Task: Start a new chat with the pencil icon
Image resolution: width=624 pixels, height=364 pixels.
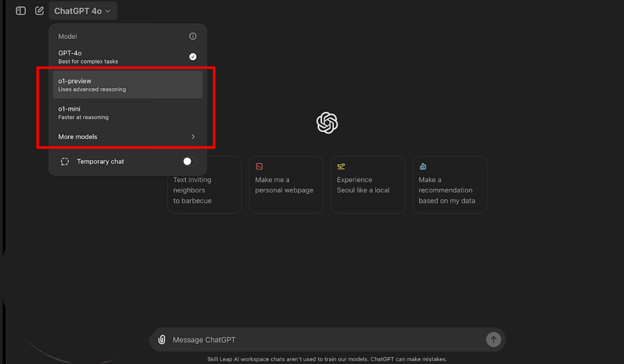Action: [40, 11]
